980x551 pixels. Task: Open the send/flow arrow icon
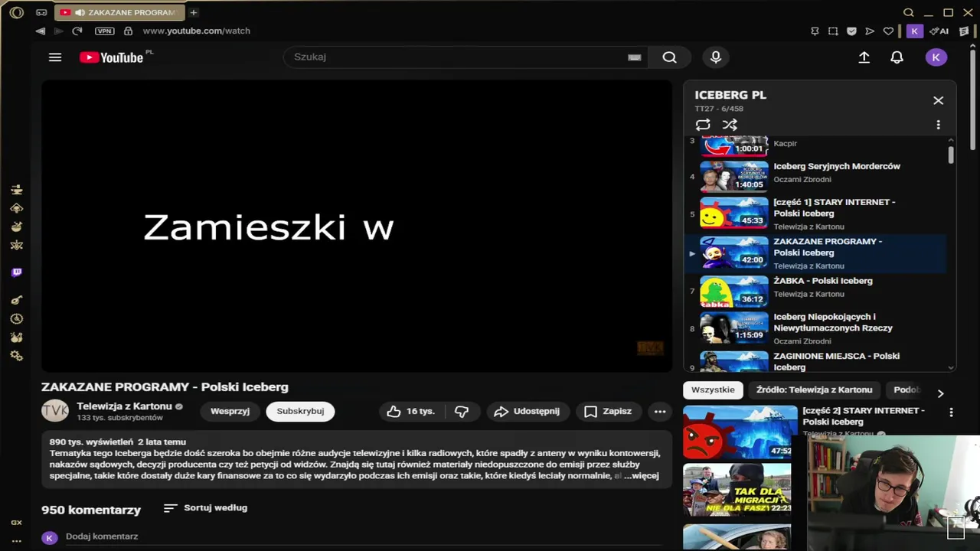tap(870, 31)
